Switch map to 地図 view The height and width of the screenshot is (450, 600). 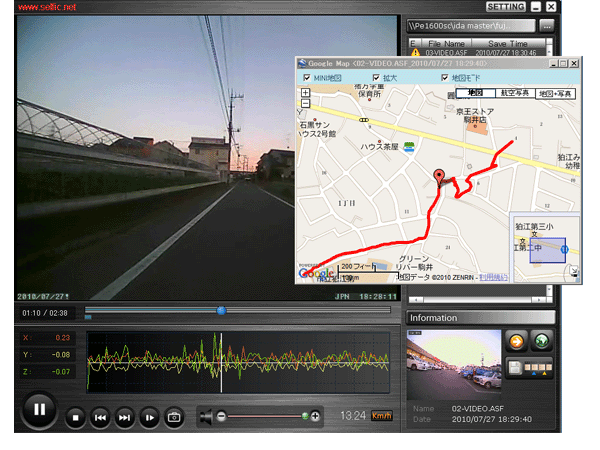476,93
